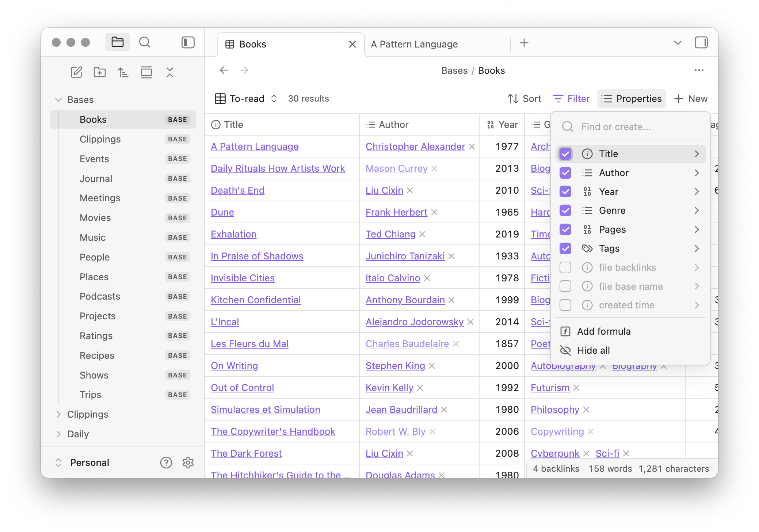759x532 pixels.
Task: Toggle the left sidebar panel icon
Action: point(188,42)
